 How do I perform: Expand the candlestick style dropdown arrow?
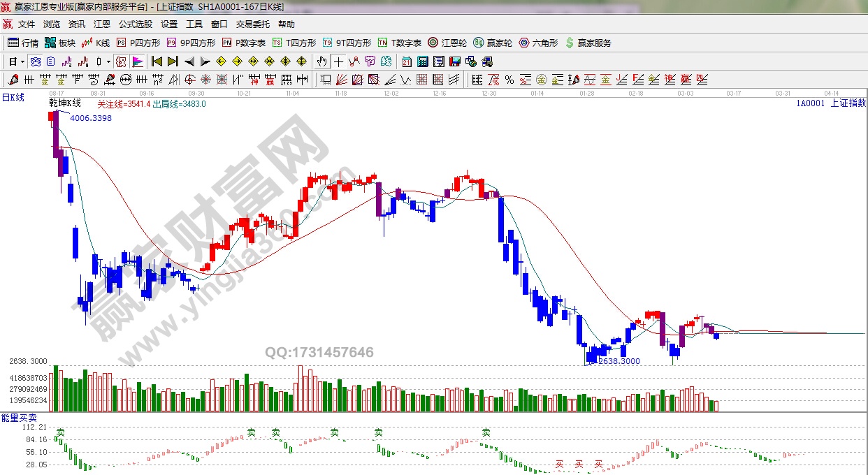click(108, 61)
